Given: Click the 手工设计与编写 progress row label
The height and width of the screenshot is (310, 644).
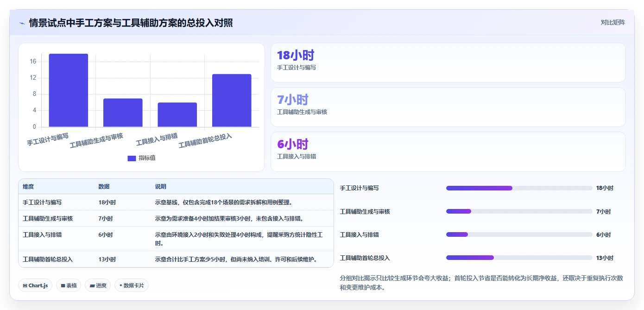Looking at the screenshot, I should (359, 188).
